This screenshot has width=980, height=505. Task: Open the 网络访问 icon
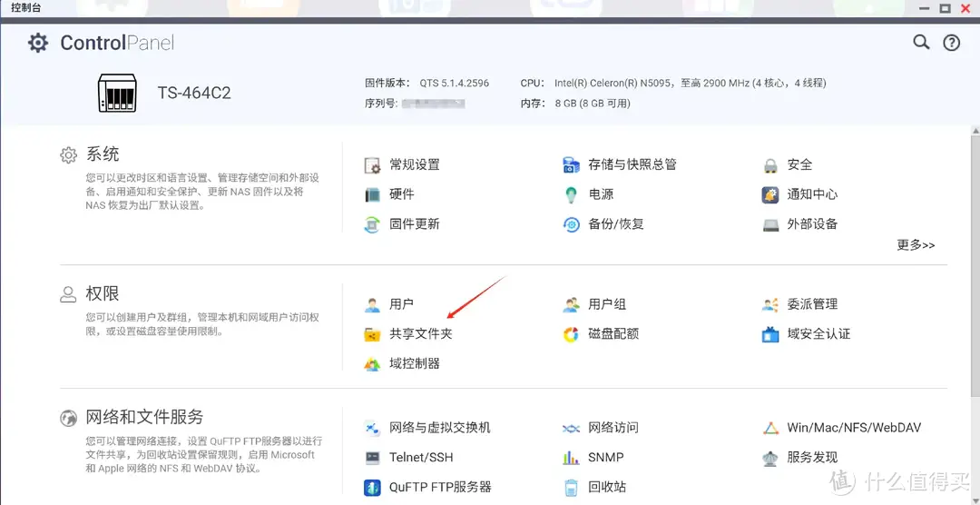(571, 428)
